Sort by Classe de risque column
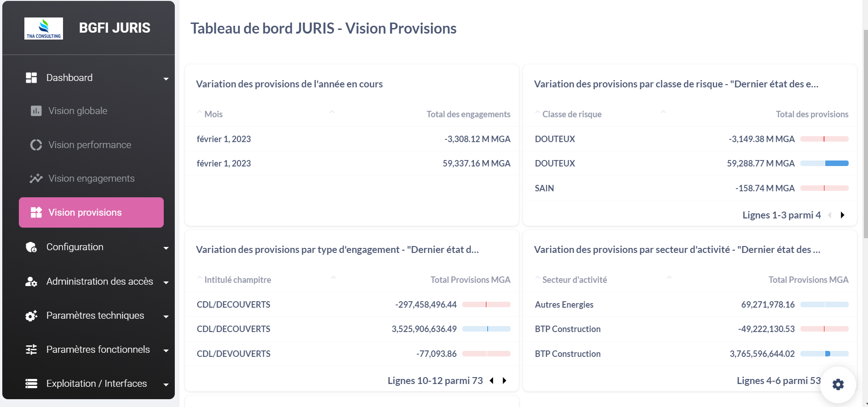Viewport: 868px width, 407px height. (x=572, y=114)
